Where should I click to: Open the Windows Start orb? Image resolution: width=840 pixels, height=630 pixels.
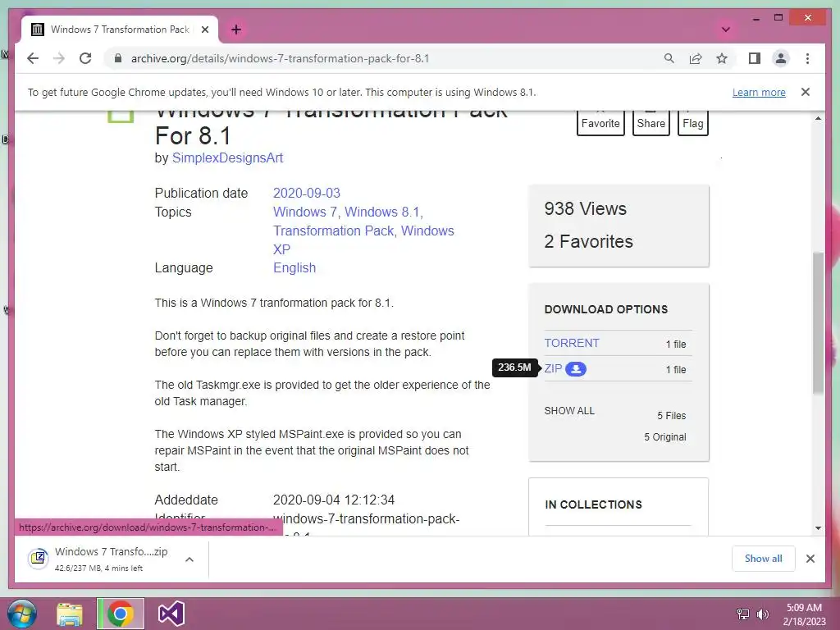pos(22,614)
